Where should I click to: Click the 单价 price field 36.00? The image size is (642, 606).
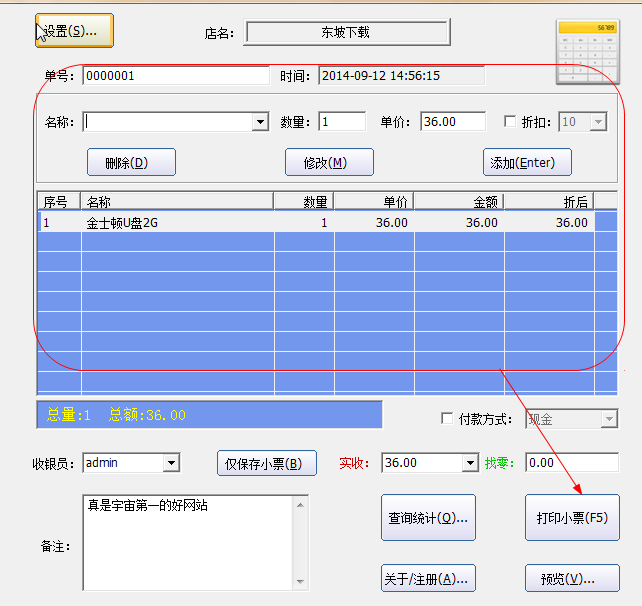coord(453,122)
